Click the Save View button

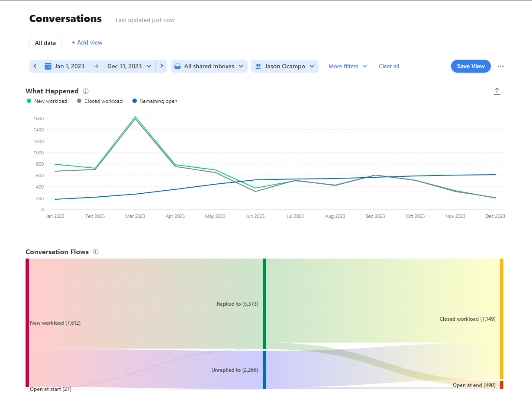[471, 66]
